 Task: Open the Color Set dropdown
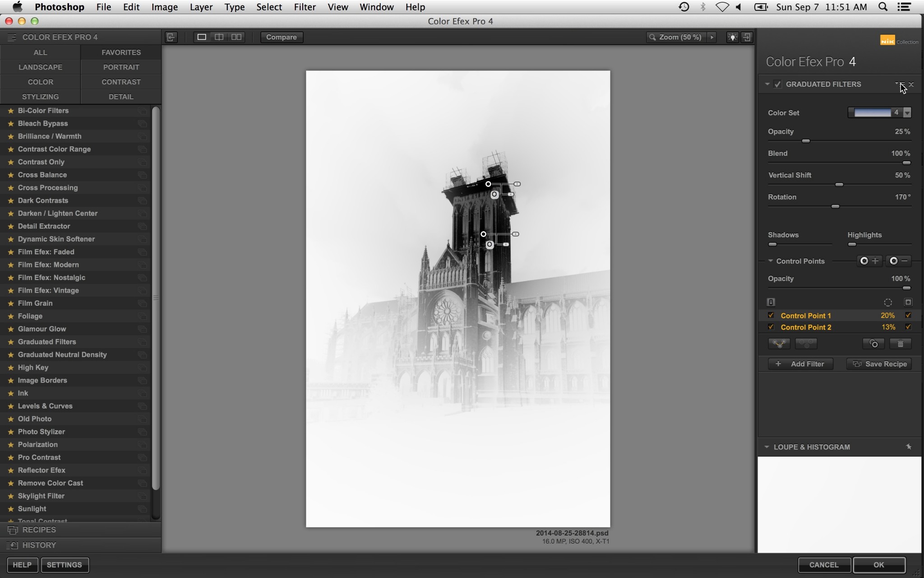(x=907, y=112)
